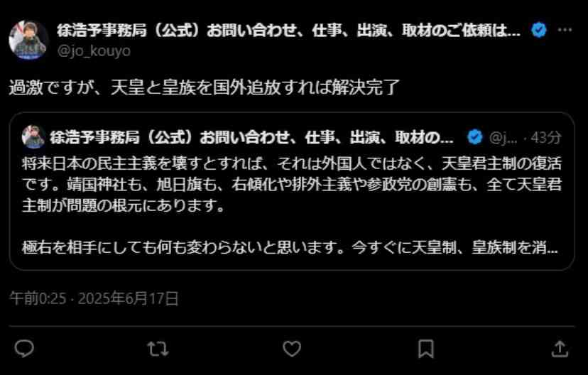588x375 pixels.
Task: Click the quoted post's author name
Action: tap(251, 138)
